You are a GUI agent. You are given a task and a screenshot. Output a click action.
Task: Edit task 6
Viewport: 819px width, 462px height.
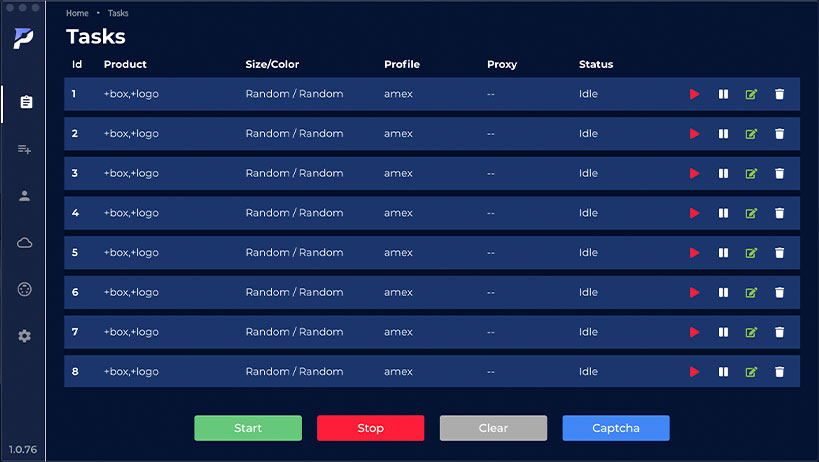pos(751,292)
